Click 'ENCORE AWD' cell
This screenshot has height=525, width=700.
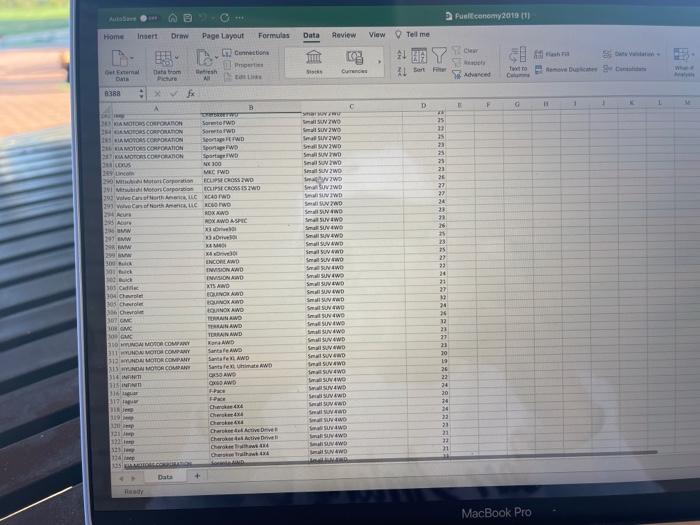254,262
